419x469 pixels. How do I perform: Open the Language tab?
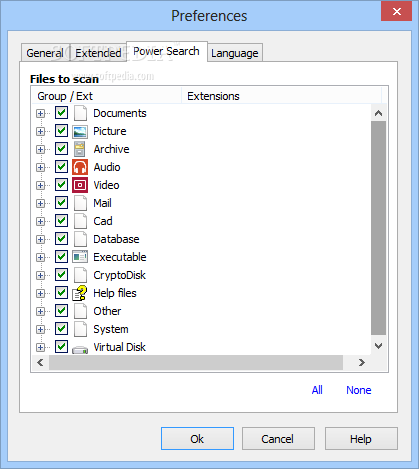point(235,53)
